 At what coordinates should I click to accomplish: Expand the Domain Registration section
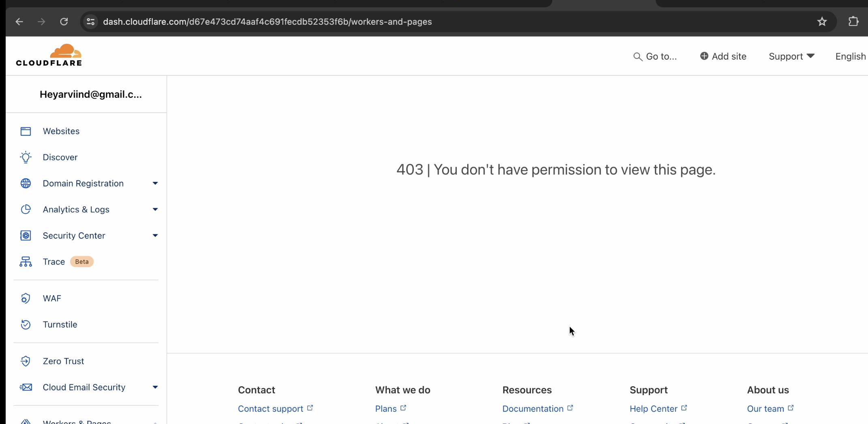click(155, 183)
